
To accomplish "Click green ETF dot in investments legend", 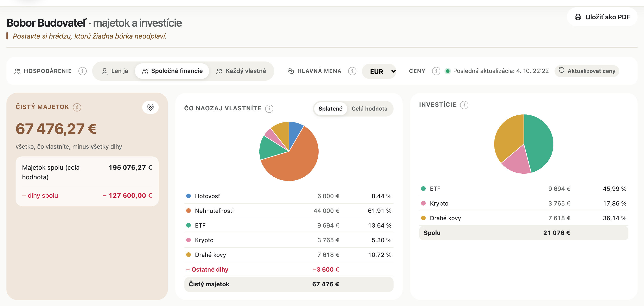I will coord(423,189).
